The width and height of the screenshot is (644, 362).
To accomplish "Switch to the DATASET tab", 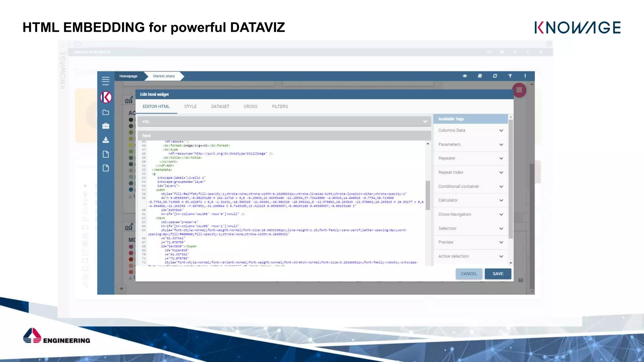I will tap(220, 107).
